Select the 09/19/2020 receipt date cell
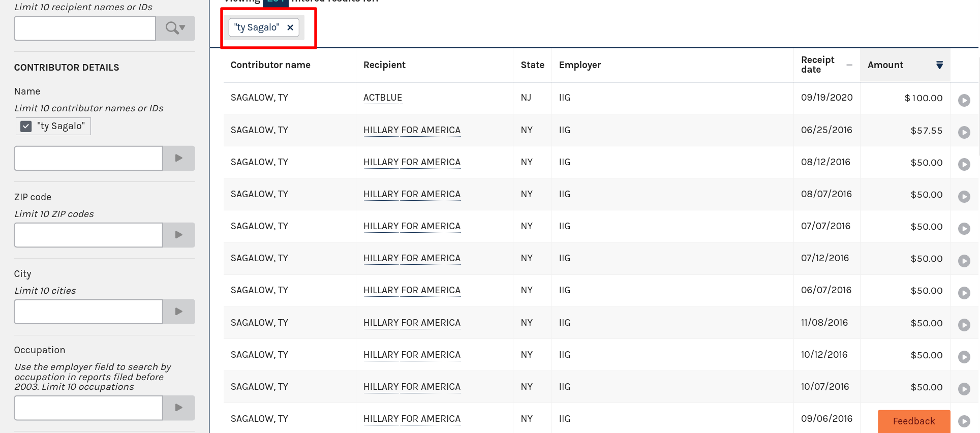This screenshot has width=980, height=433. (826, 98)
